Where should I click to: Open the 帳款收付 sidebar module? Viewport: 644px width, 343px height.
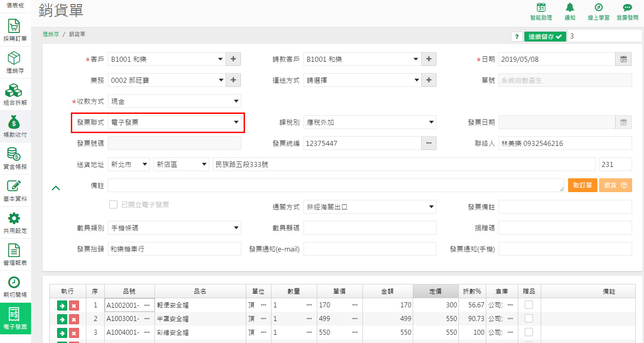15,127
